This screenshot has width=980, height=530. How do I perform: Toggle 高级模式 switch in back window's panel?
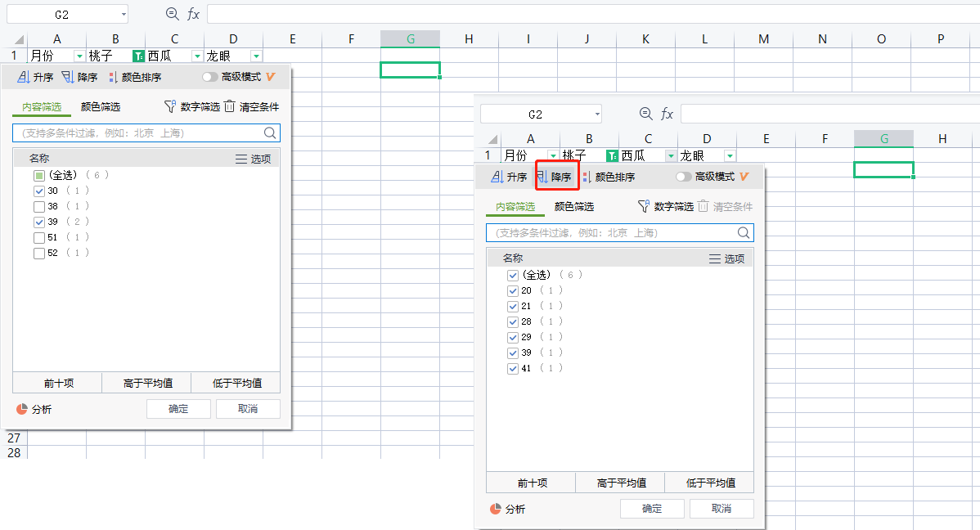click(210, 77)
